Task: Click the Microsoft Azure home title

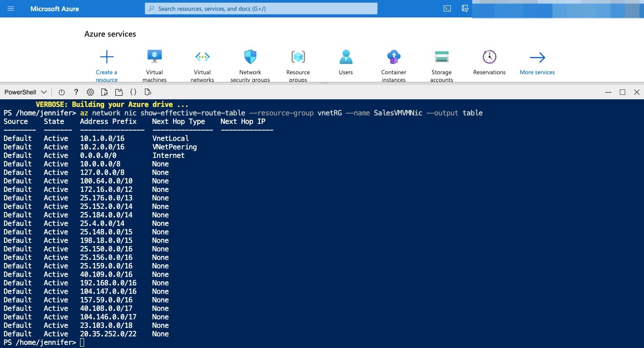Action: pyautogui.click(x=55, y=8)
